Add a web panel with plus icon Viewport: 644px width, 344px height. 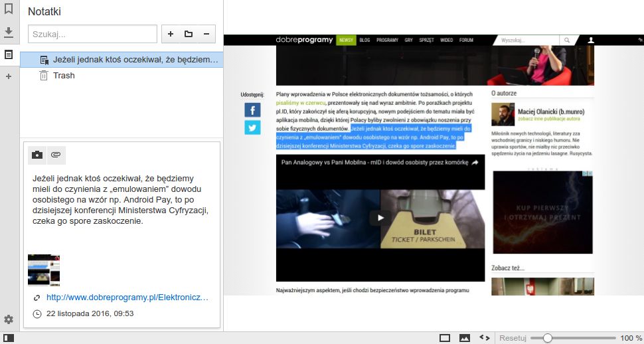point(8,76)
